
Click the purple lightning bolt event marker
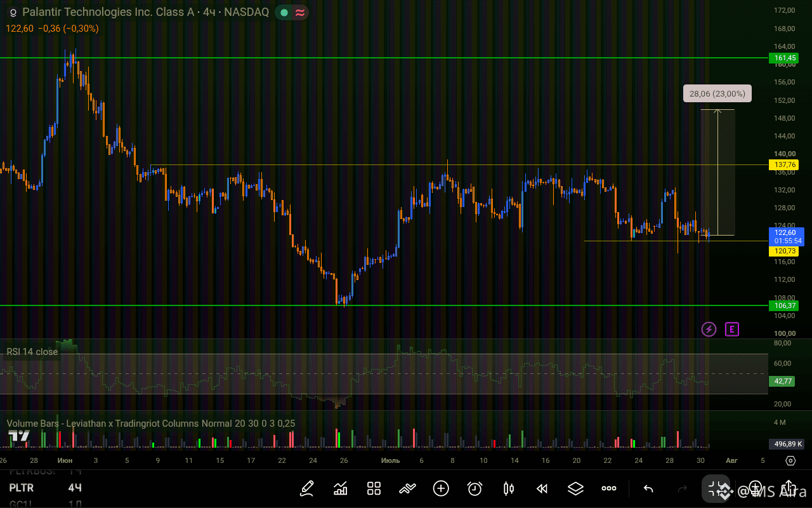709,329
